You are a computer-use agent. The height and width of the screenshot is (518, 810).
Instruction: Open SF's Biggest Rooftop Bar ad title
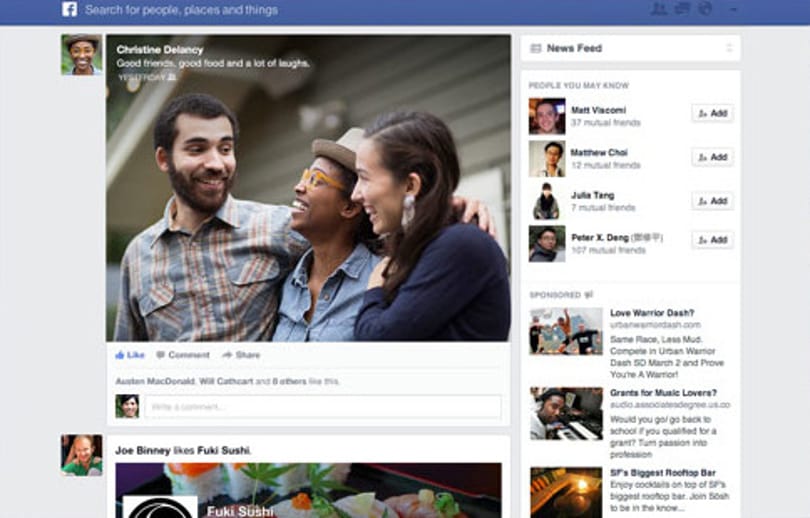[663, 473]
